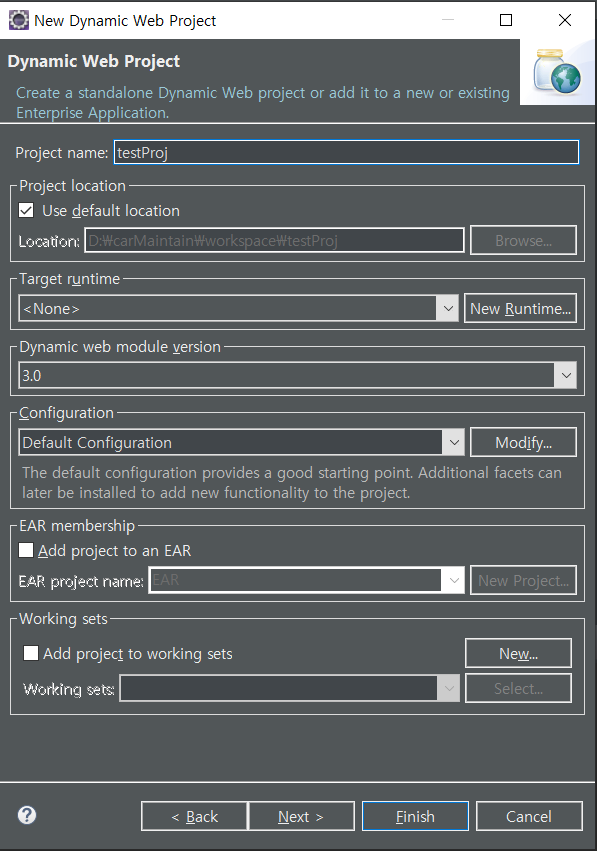Click the Back button

194,816
